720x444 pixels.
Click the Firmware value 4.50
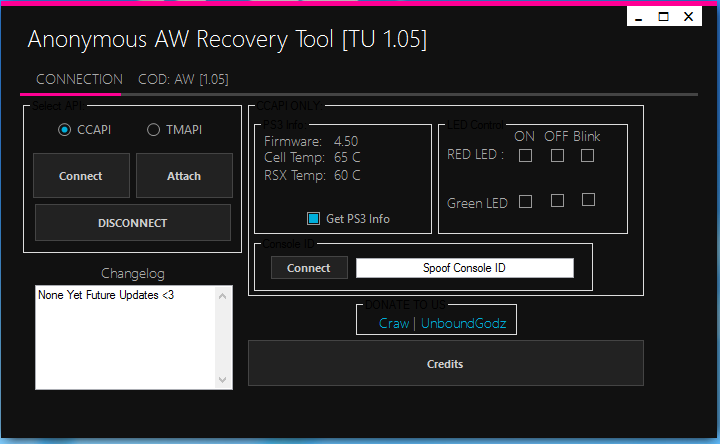[346, 141]
